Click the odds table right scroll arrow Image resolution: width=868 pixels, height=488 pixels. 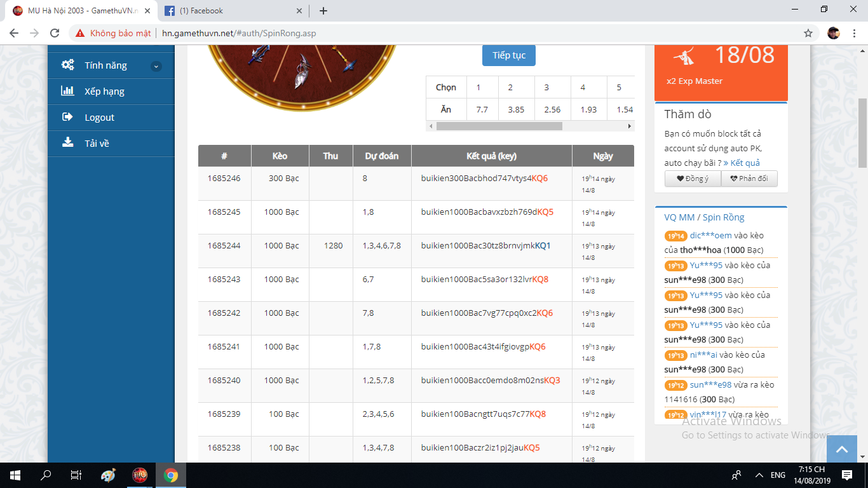click(630, 126)
